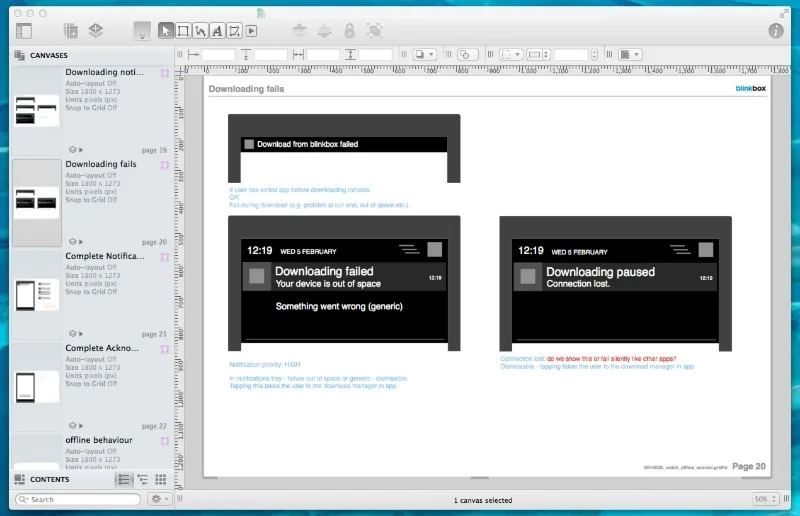This screenshot has width=800, height=516.
Task: Switch contents to list view
Action: pyautogui.click(x=124, y=479)
